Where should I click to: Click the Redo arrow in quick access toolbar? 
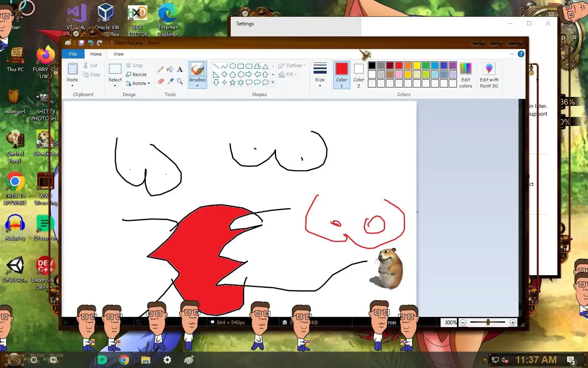pyautogui.click(x=99, y=43)
